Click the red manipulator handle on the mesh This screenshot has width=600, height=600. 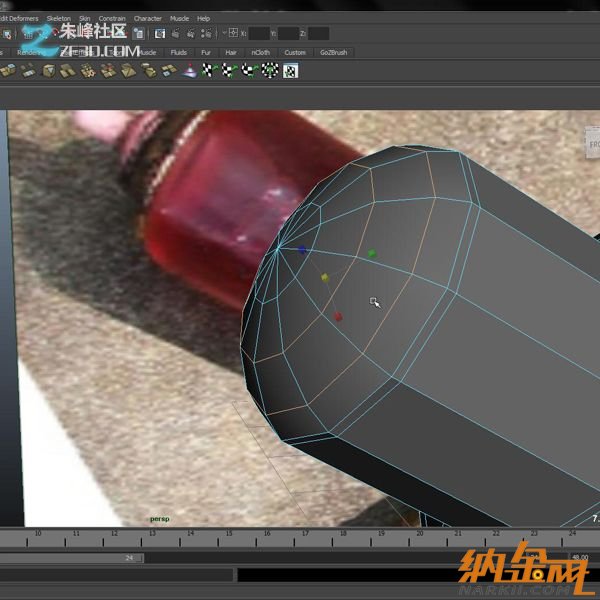(x=339, y=317)
